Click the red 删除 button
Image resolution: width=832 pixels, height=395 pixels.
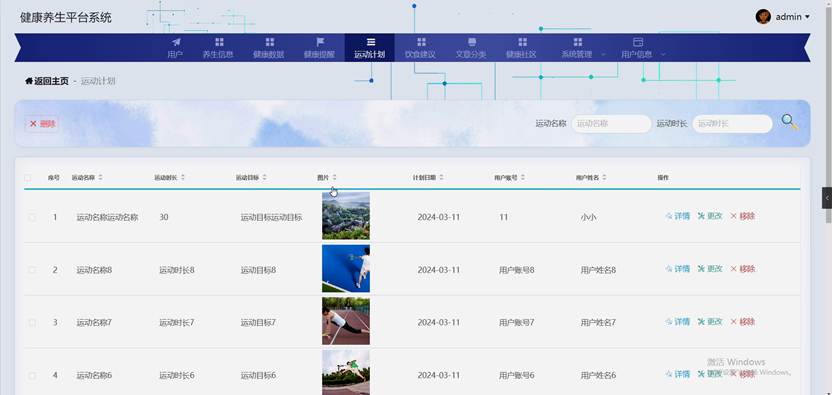[x=41, y=124]
